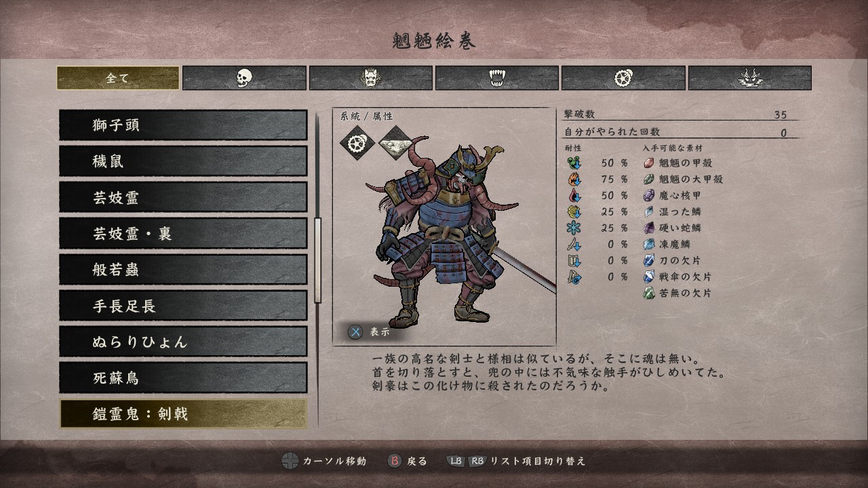Click the 魍魎の甲殻 material icon
The width and height of the screenshot is (868, 488).
click(649, 163)
